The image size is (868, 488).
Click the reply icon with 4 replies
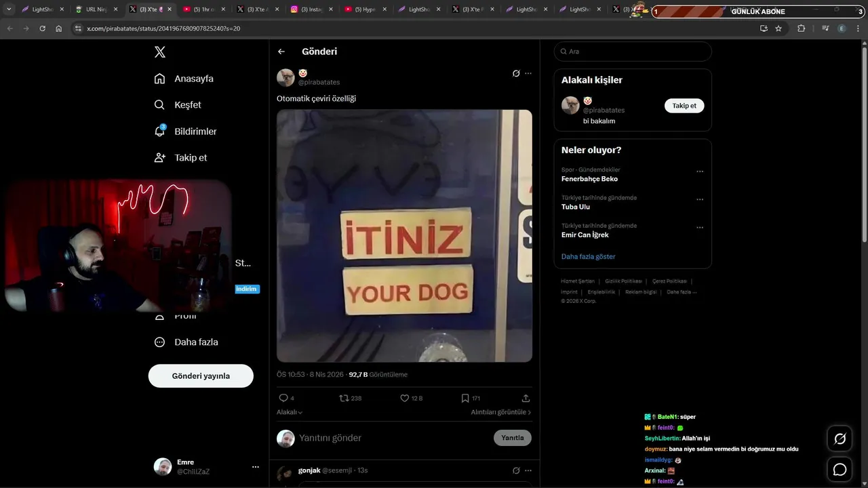tap(283, 399)
